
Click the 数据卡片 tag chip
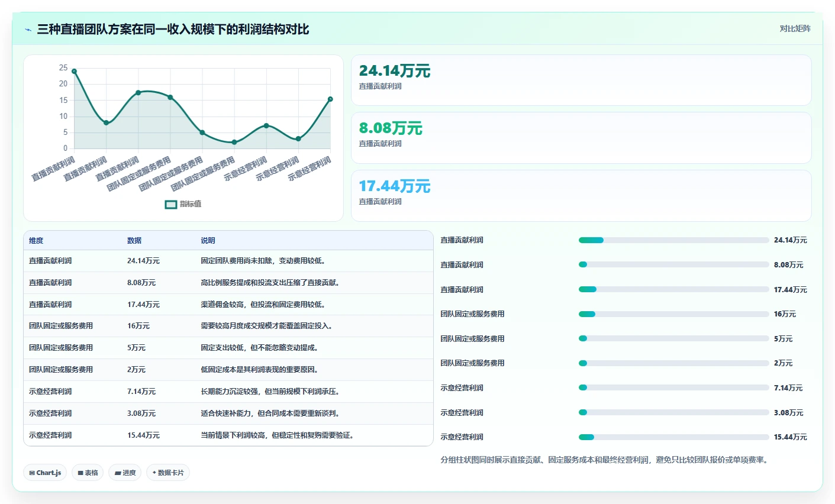[x=168, y=473]
